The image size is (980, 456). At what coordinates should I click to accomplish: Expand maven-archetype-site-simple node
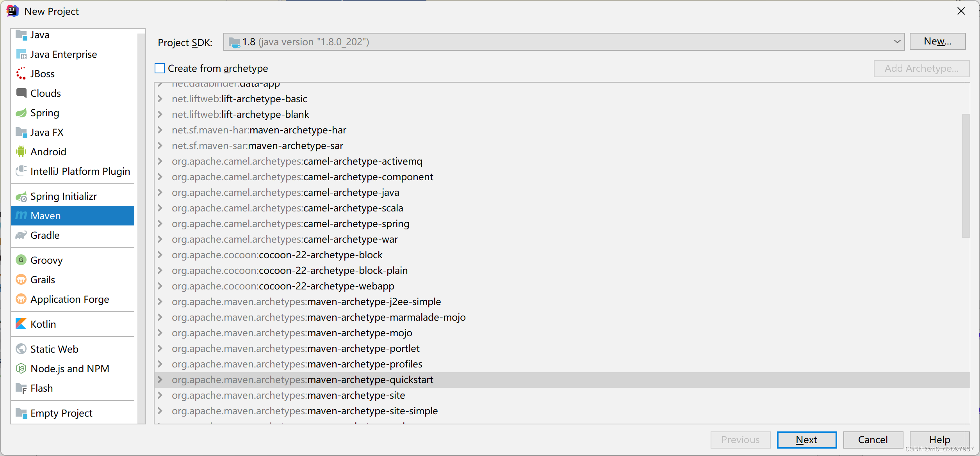(160, 411)
